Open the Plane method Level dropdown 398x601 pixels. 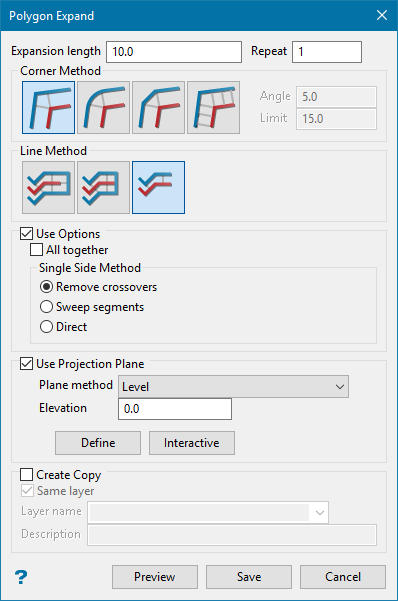tap(234, 386)
